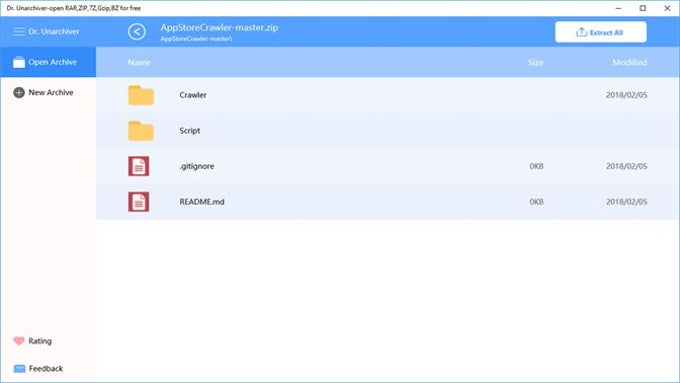Click the Crawler folder icon
This screenshot has width=680, height=383.
(141, 95)
